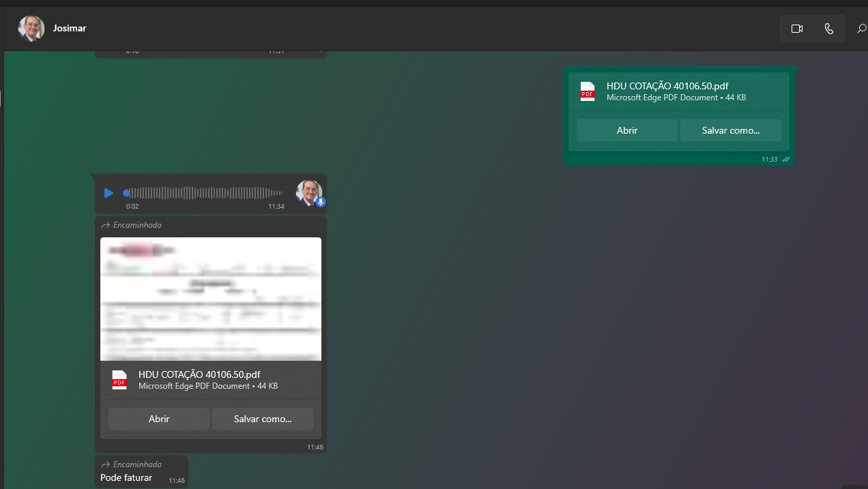Screen dimensions: 868x489
Task: Click the middle of the voice message waveform
Action: tap(205, 193)
